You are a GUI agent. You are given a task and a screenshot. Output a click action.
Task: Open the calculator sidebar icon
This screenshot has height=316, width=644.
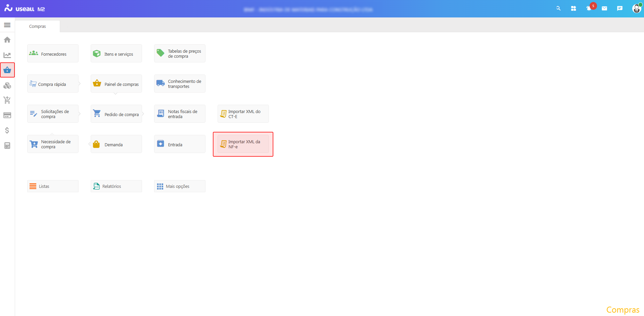(x=7, y=146)
